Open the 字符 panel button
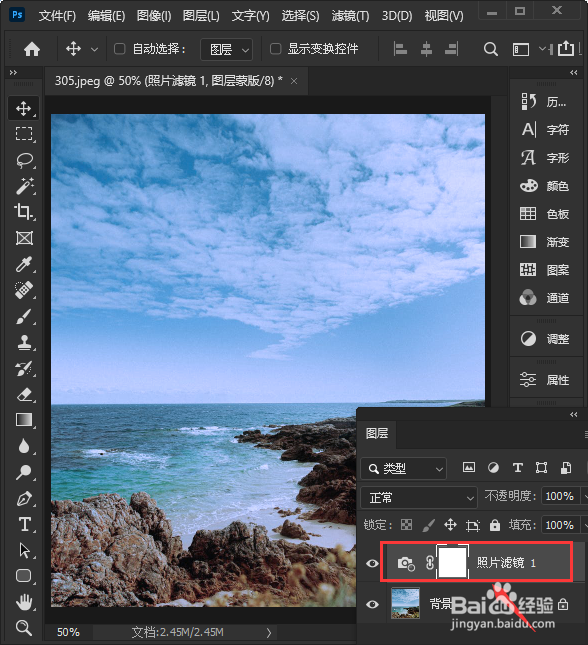588x645 pixels. point(545,130)
